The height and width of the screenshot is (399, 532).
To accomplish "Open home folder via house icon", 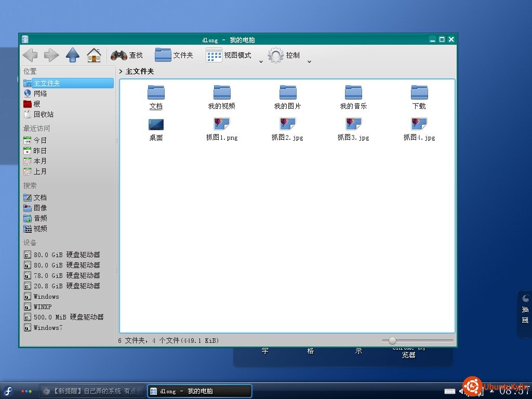I will [x=94, y=55].
